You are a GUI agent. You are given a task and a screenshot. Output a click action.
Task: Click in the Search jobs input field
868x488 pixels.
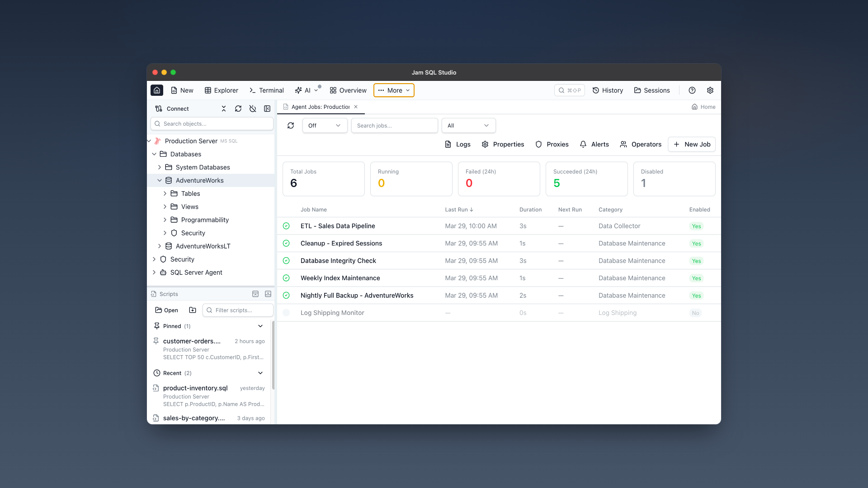[x=394, y=125]
